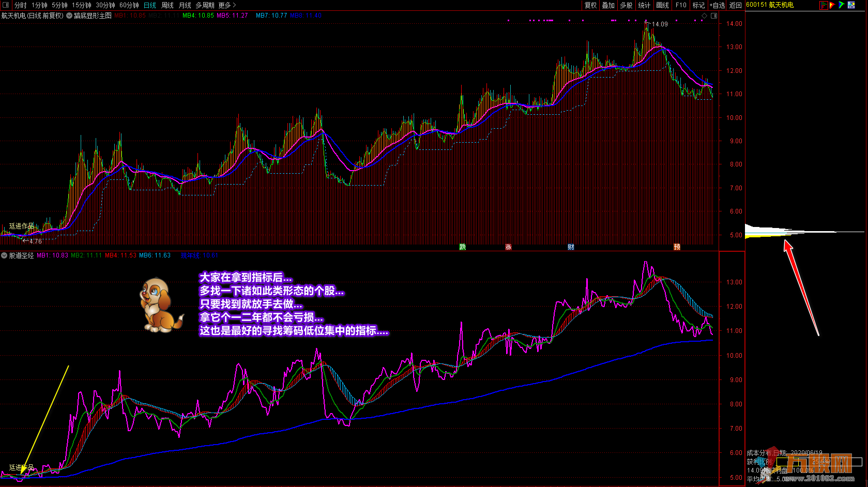Expand the 更多 periods list
The width and height of the screenshot is (868, 487).
227,5
